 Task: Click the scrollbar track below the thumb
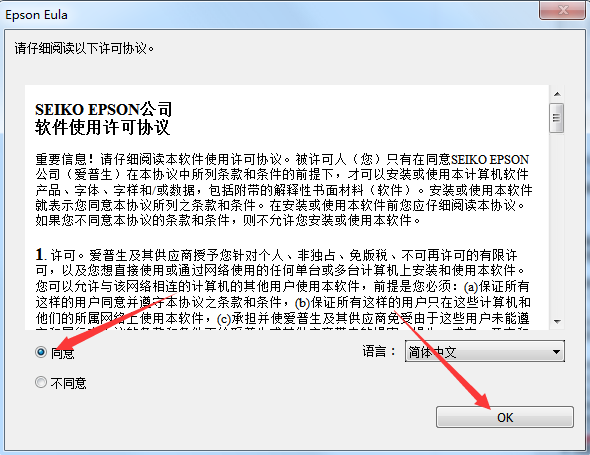coord(557,224)
